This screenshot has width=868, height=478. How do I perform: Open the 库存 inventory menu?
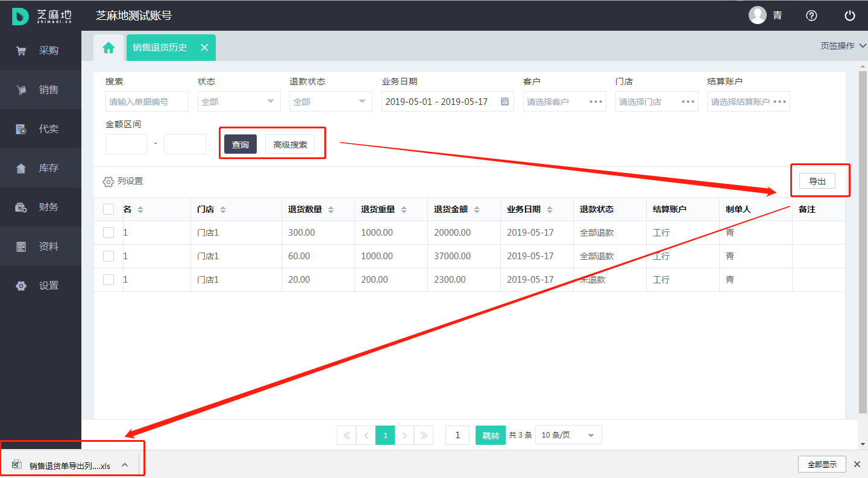pos(40,168)
